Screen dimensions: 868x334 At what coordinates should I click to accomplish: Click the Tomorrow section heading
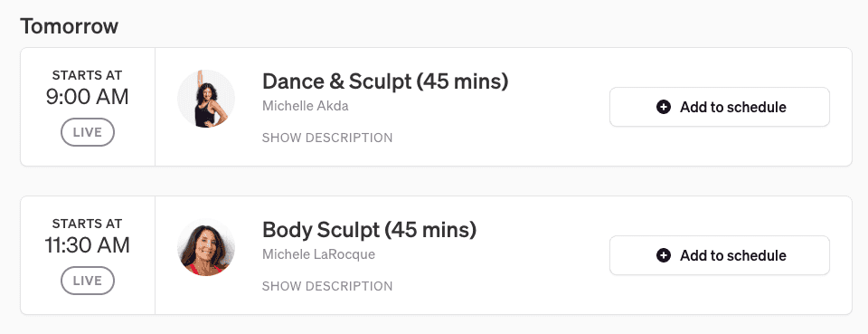tap(70, 26)
